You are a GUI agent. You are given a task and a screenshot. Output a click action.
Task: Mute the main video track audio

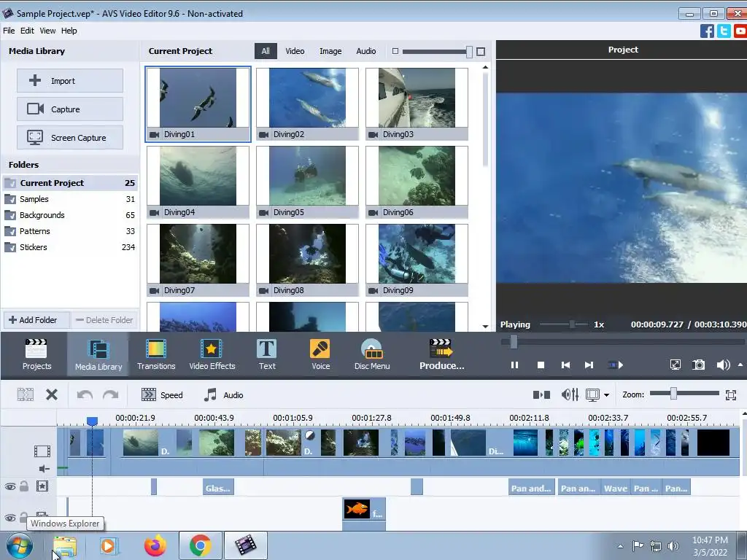[x=44, y=469]
